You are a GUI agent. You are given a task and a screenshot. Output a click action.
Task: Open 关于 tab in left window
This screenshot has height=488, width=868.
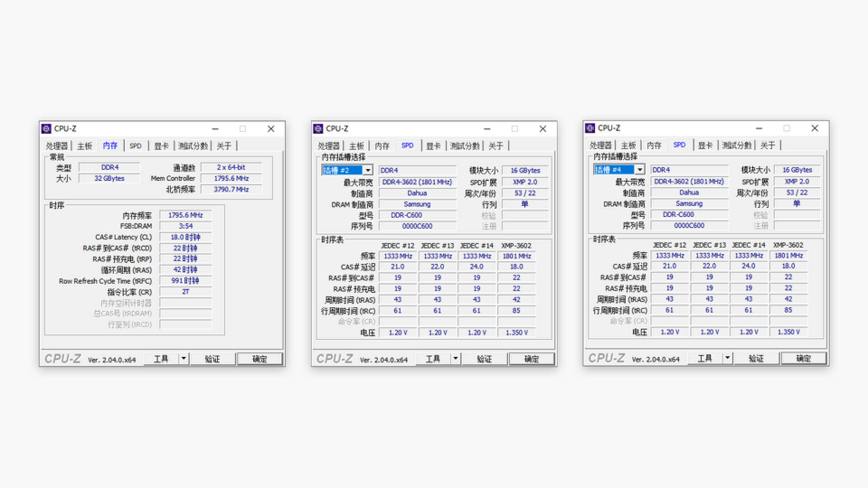[224, 146]
